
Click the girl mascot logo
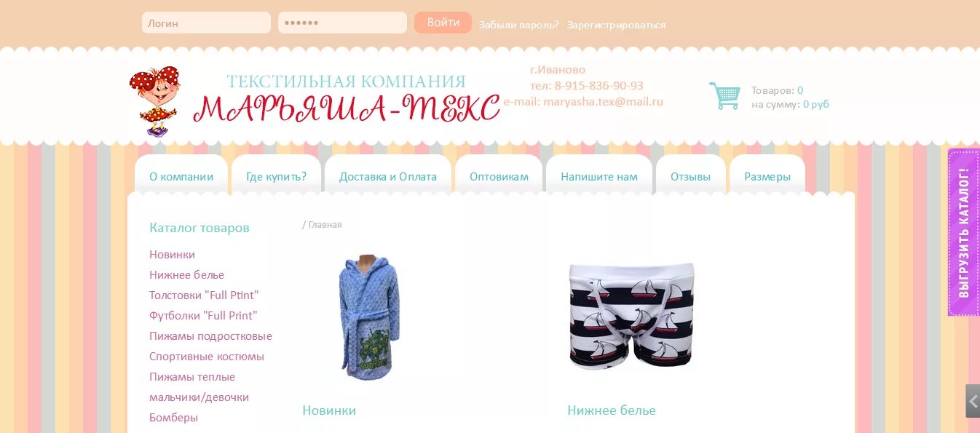point(154,101)
